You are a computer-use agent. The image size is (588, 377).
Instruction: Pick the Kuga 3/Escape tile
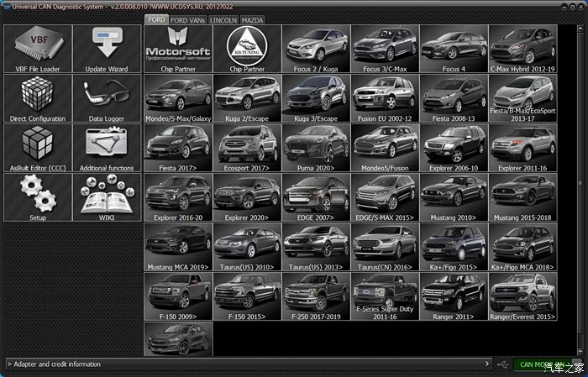[316, 98]
